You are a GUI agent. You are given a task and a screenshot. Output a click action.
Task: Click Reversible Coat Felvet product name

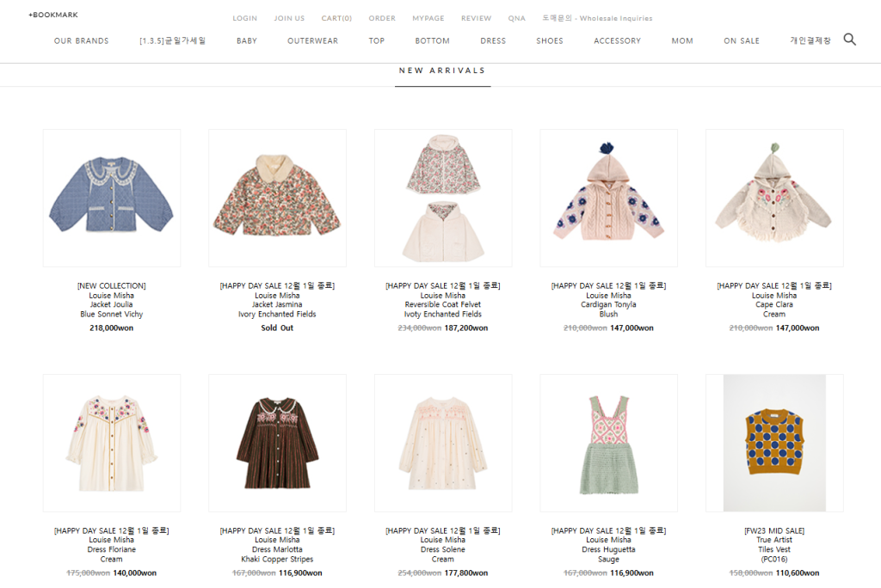(x=443, y=304)
